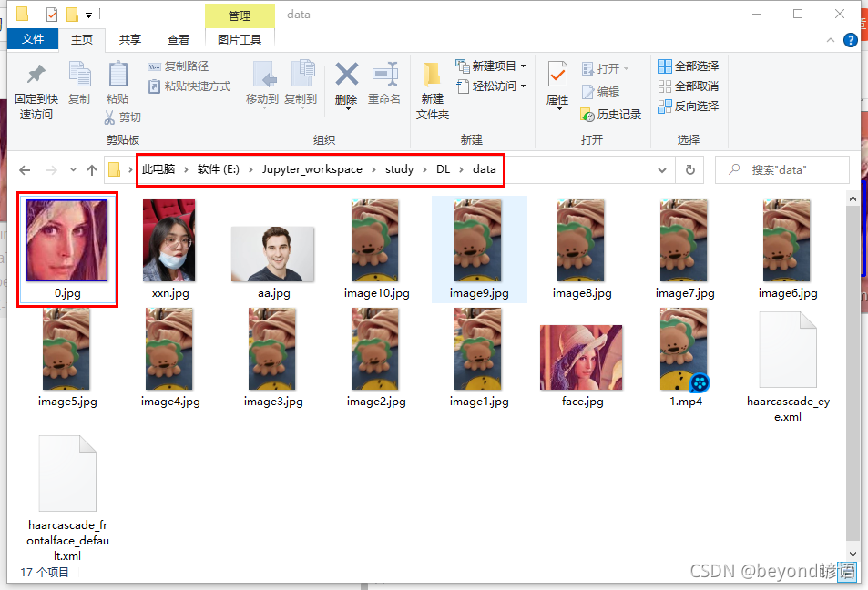868x590 pixels.
Task: Open the Help question mark icon
Action: [x=851, y=40]
